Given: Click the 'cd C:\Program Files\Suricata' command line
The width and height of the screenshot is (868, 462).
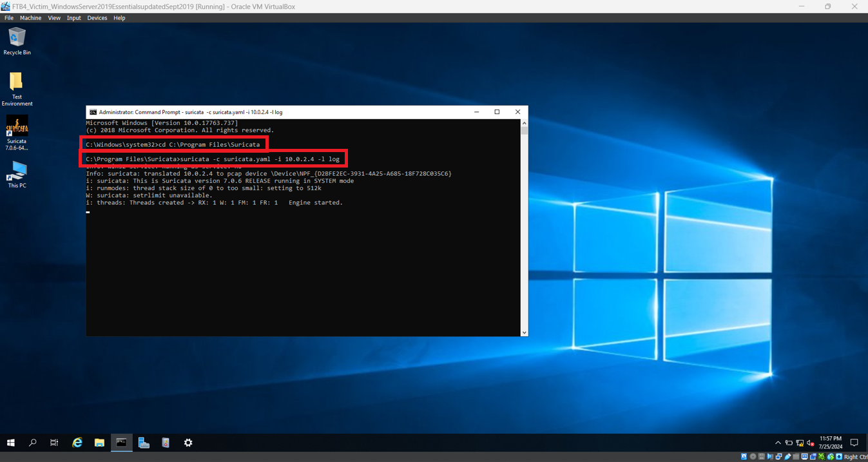Looking at the screenshot, I should (x=173, y=144).
